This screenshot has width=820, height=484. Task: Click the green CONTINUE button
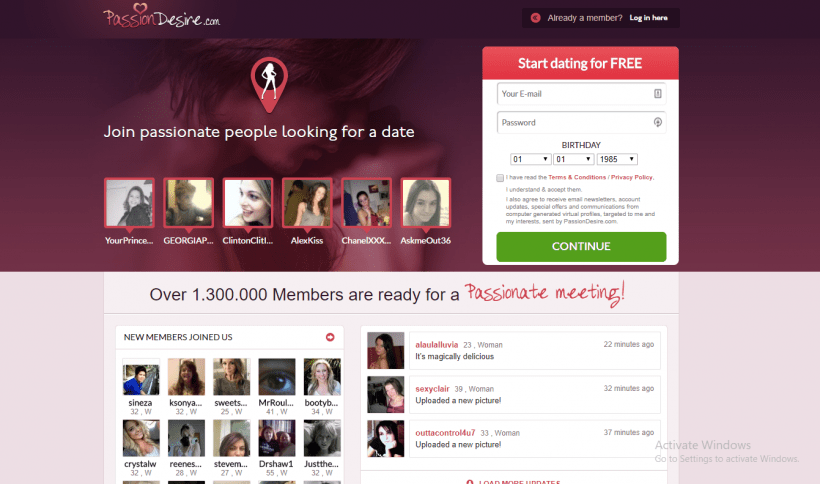(581, 247)
